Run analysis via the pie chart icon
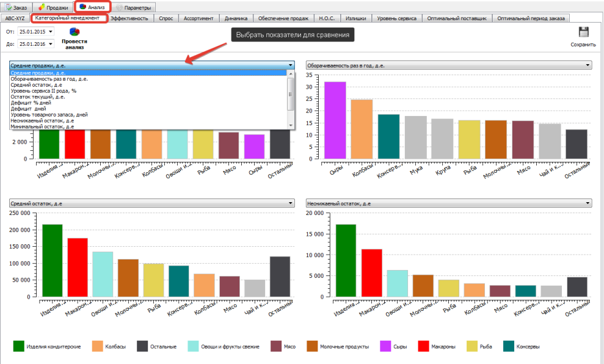This screenshot has width=604, height=364. pos(75,32)
